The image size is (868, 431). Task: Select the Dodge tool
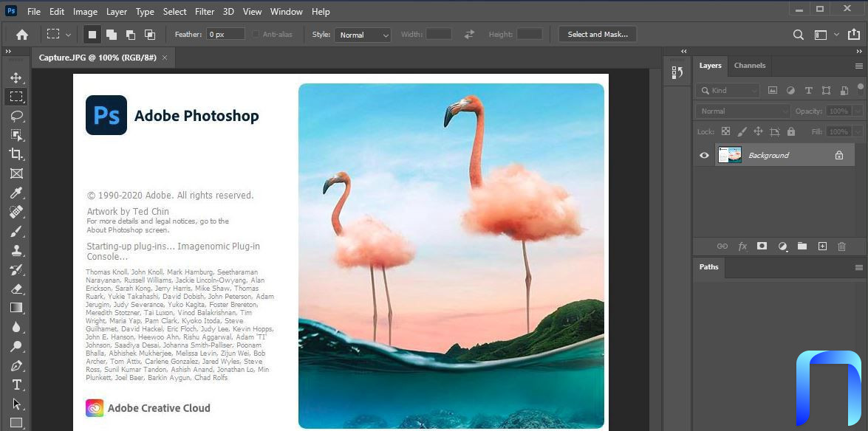tap(16, 347)
